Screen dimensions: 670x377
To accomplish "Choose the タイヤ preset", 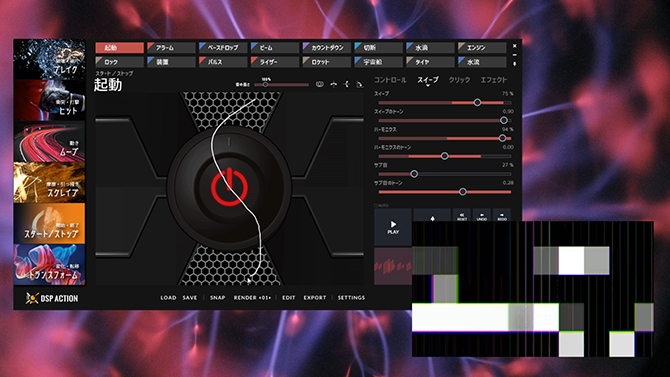I will pos(430,62).
